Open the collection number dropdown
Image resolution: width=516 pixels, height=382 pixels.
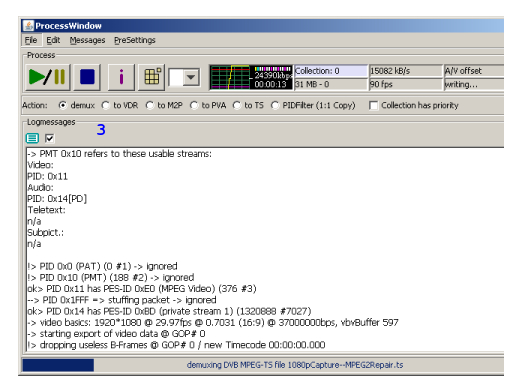[x=191, y=77]
